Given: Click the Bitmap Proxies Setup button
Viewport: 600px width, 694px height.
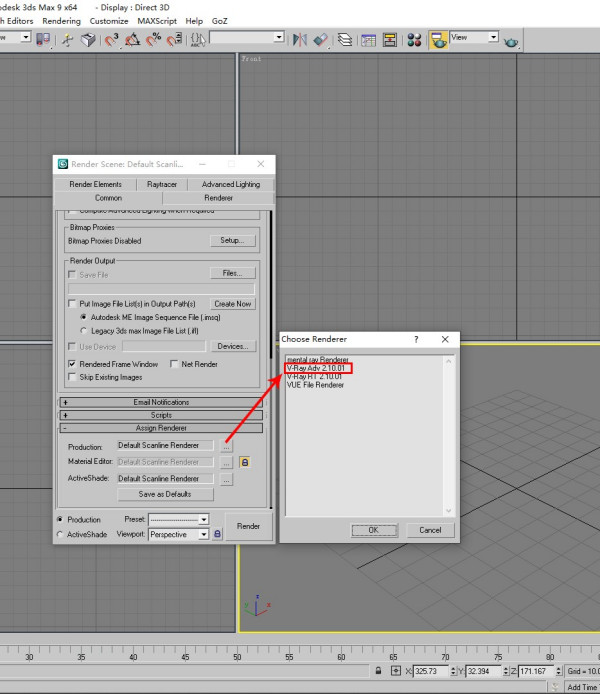Looking at the screenshot, I should [232, 240].
